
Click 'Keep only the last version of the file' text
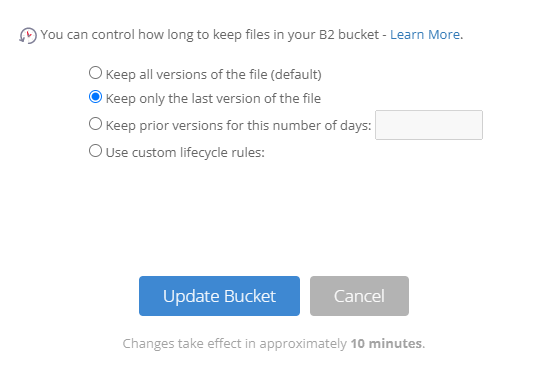pyautogui.click(x=213, y=98)
